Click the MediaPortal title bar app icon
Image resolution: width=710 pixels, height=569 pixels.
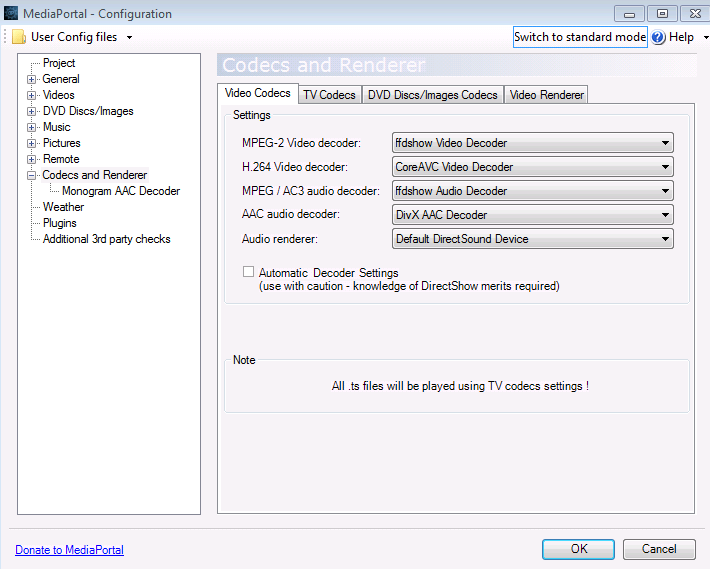point(10,14)
